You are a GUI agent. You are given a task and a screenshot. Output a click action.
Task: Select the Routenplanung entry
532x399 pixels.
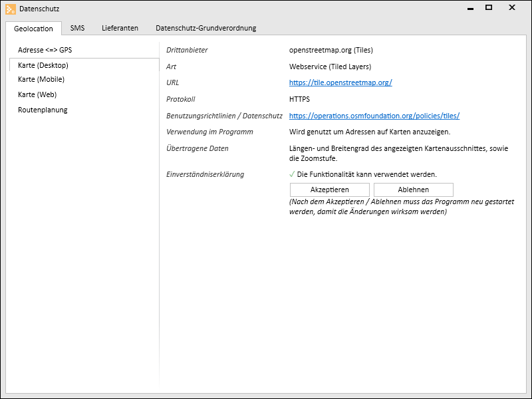84,110
